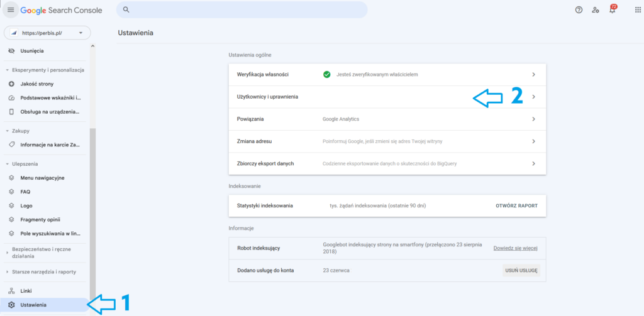Open the users management icon in header

[596, 10]
